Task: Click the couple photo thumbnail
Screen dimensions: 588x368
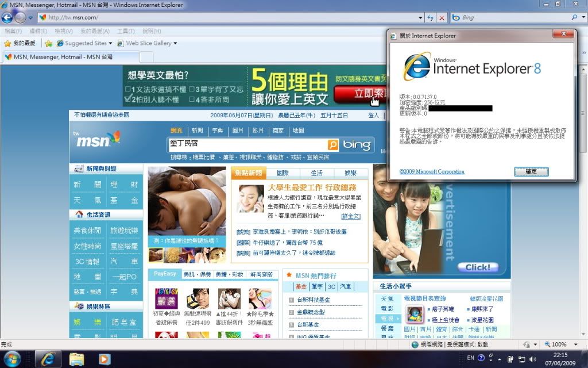Action: tap(187, 201)
